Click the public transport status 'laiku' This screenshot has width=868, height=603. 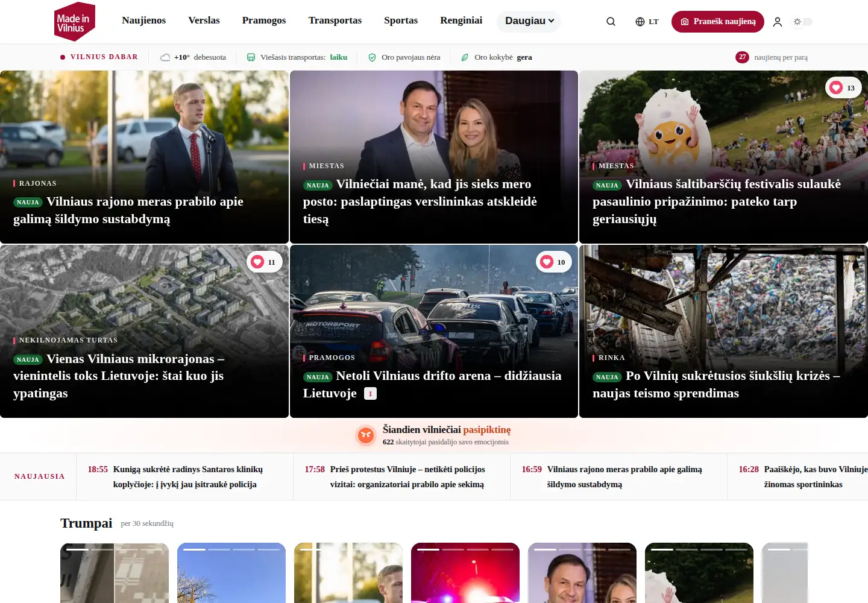[339, 57]
